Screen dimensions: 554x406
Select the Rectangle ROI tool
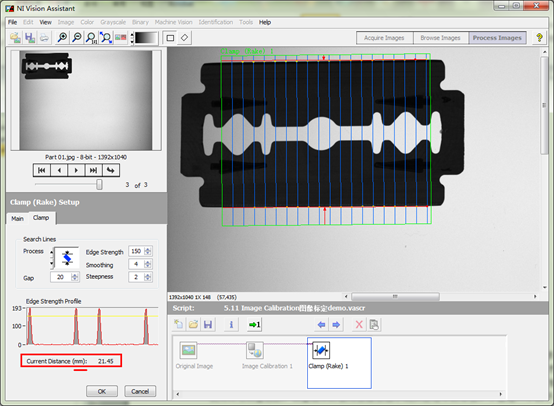coord(170,37)
